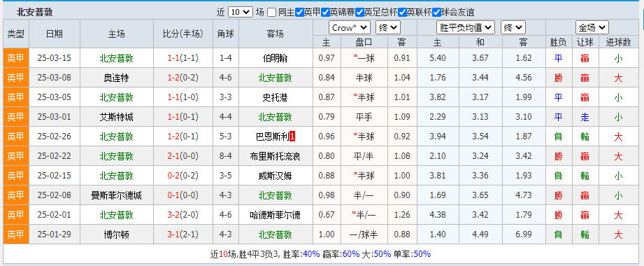Uncheck the 英甲 league filter checkbox
644x266 pixels.
(x=299, y=13)
